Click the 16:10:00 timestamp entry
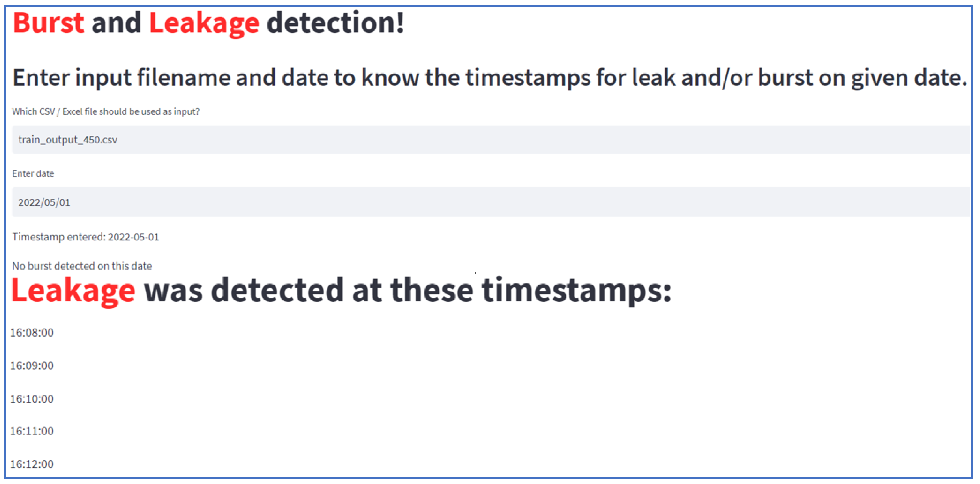Viewport: 980px width, 484px height. pos(32,399)
